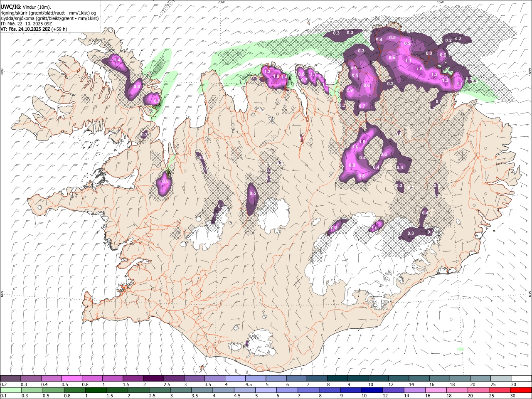The image size is (532, 399).
Task: Click the "(+59 h)" forecast offset text
Action: coord(59,29)
